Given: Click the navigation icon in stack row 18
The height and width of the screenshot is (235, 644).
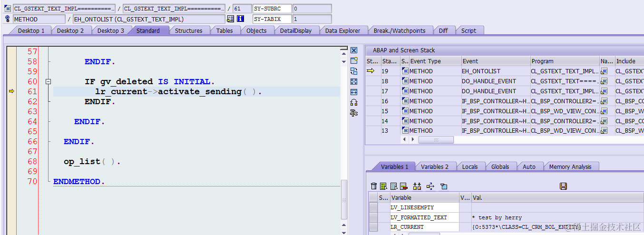Looking at the screenshot, I should pyautogui.click(x=605, y=81).
